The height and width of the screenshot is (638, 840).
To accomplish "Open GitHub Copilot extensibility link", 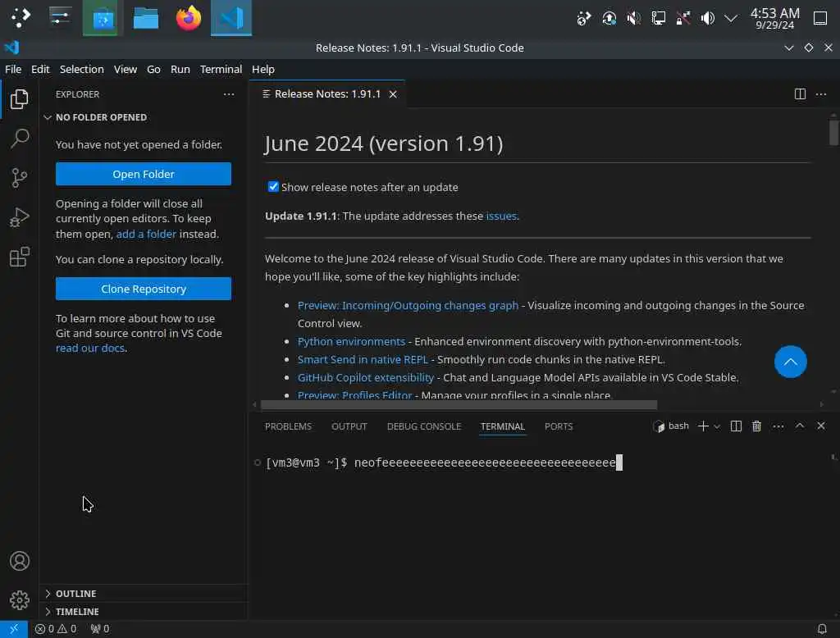I will pos(365,378).
